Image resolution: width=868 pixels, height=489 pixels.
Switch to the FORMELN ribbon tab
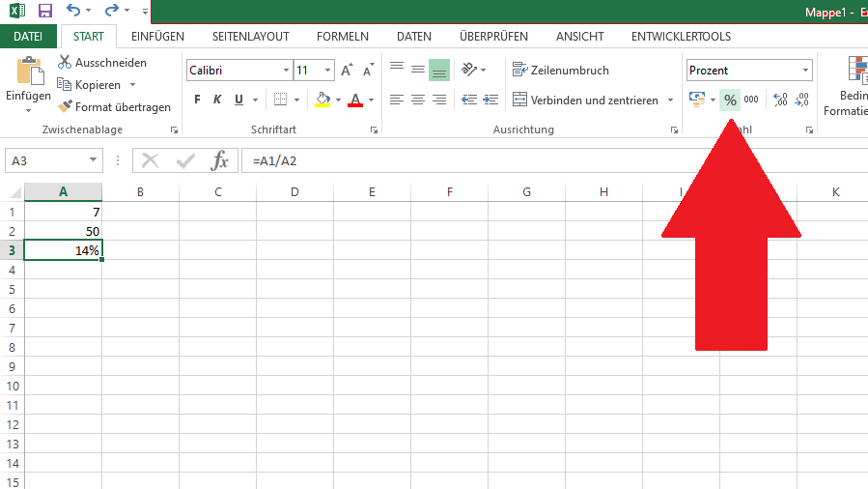(343, 37)
